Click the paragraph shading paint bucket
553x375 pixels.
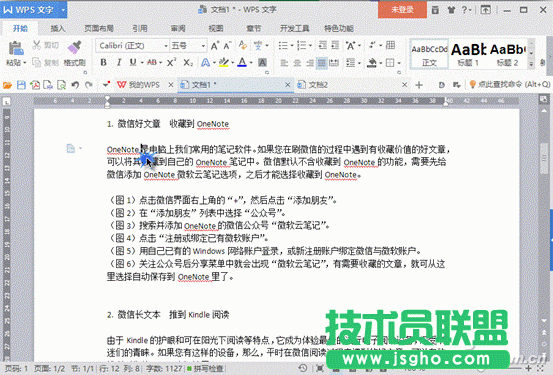(x=372, y=63)
